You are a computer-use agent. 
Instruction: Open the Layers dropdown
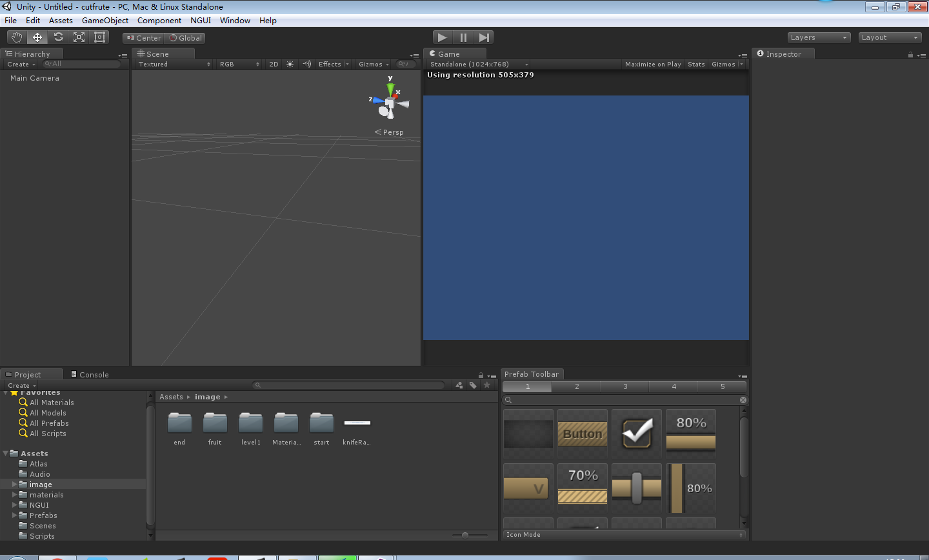point(819,37)
